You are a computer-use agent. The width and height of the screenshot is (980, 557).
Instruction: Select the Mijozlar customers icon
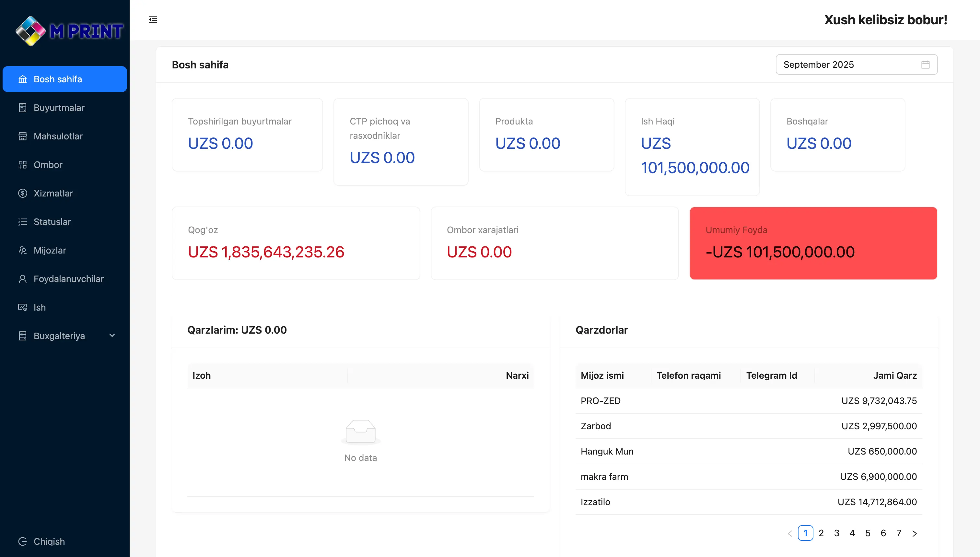(23, 250)
